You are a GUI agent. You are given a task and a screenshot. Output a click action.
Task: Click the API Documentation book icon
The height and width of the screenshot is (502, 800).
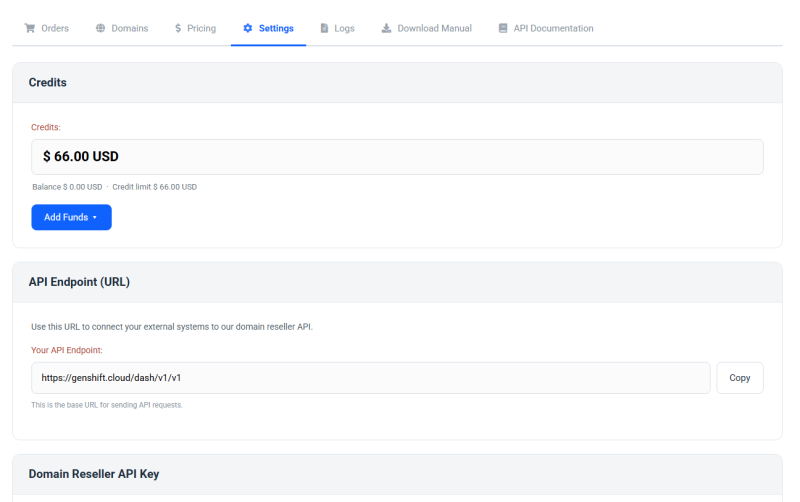503,28
